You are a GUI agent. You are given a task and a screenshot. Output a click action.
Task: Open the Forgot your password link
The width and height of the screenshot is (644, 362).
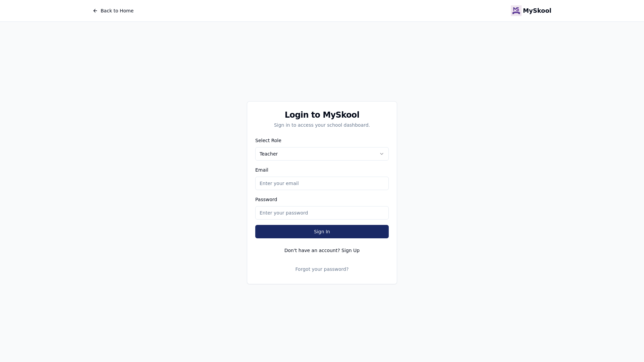pyautogui.click(x=322, y=269)
